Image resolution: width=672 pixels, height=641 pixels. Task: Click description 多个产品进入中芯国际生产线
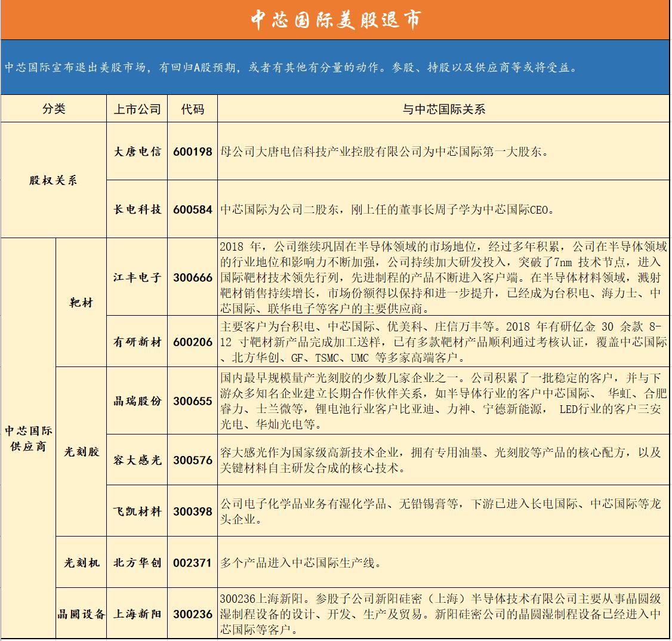point(300,562)
